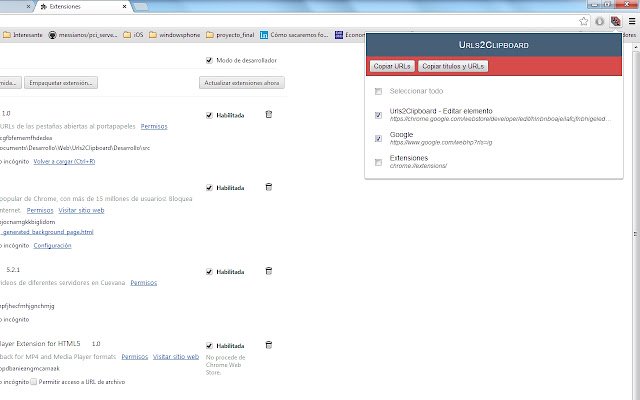Click the Empaquetar extensión button
The image size is (640, 400).
click(x=61, y=83)
